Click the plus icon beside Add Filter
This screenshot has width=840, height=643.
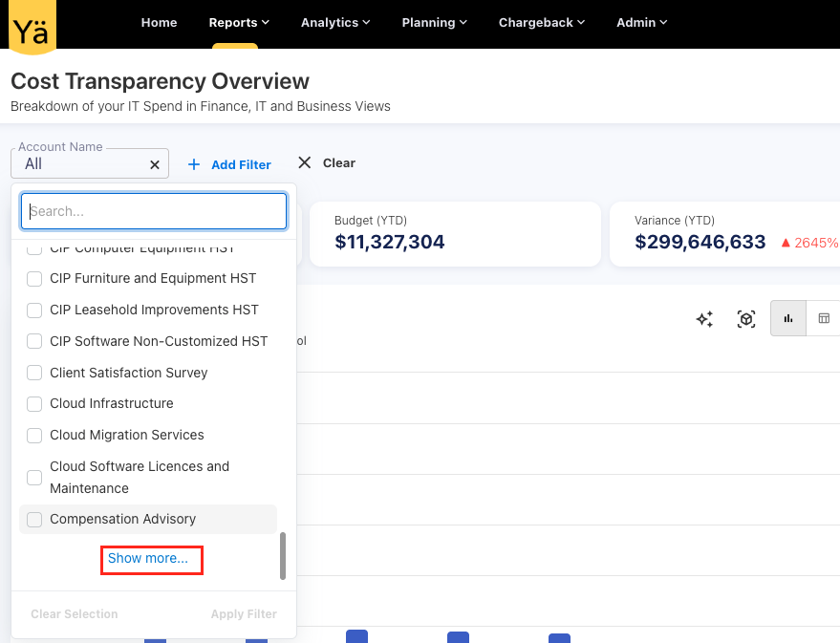pos(194,164)
